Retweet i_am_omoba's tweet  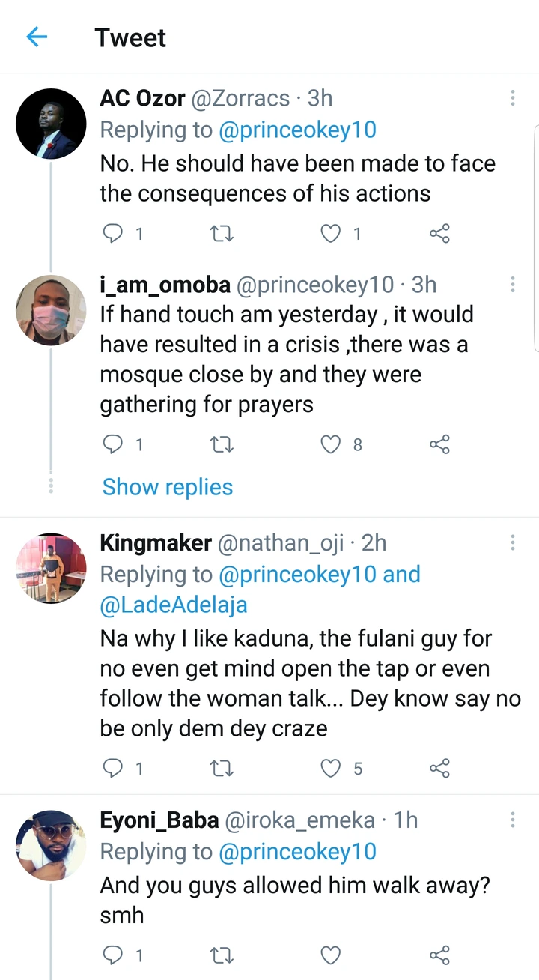tap(222, 445)
